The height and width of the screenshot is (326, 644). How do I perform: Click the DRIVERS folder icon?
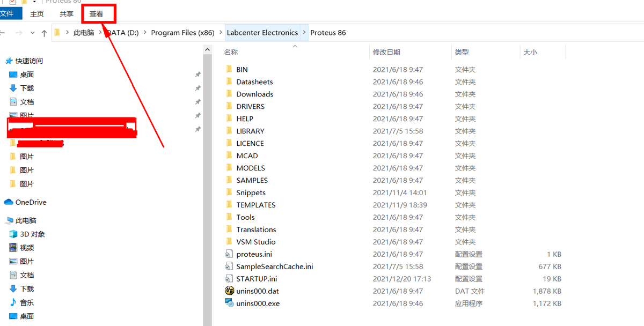pos(229,107)
